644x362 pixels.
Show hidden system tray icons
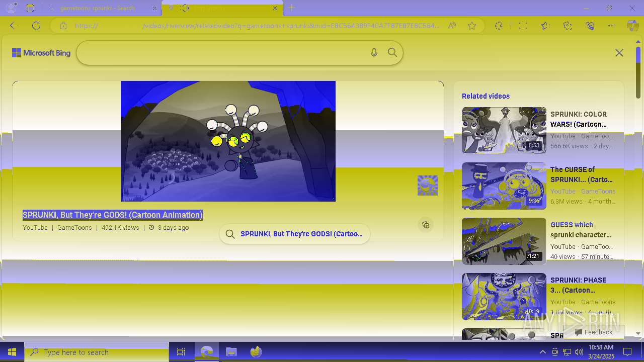[x=542, y=352]
